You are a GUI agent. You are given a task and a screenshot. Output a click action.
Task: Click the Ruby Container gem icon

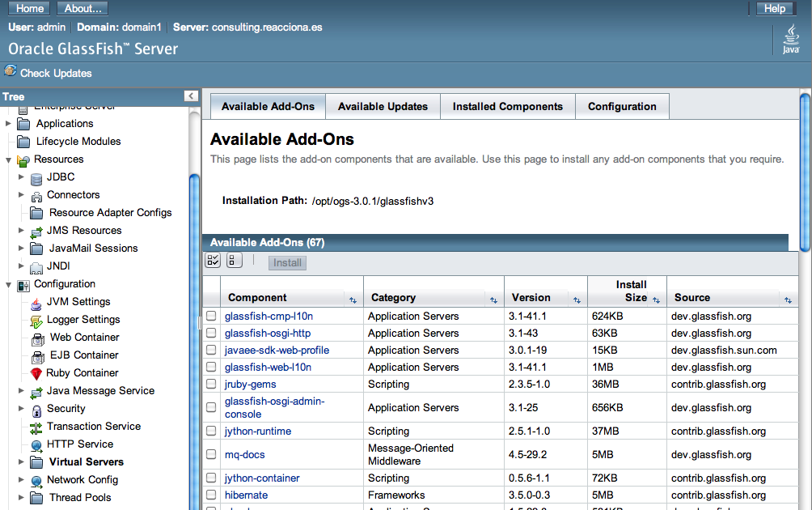(x=36, y=374)
